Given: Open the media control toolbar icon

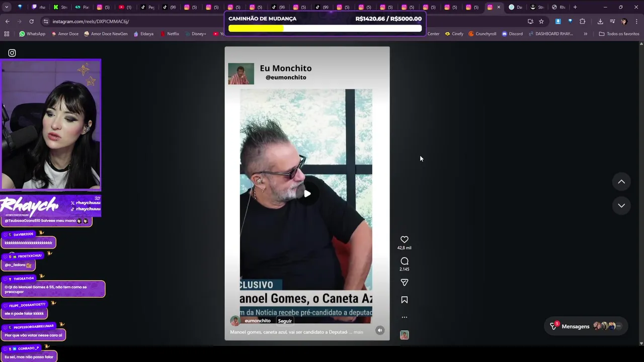Looking at the screenshot, I should (612, 22).
